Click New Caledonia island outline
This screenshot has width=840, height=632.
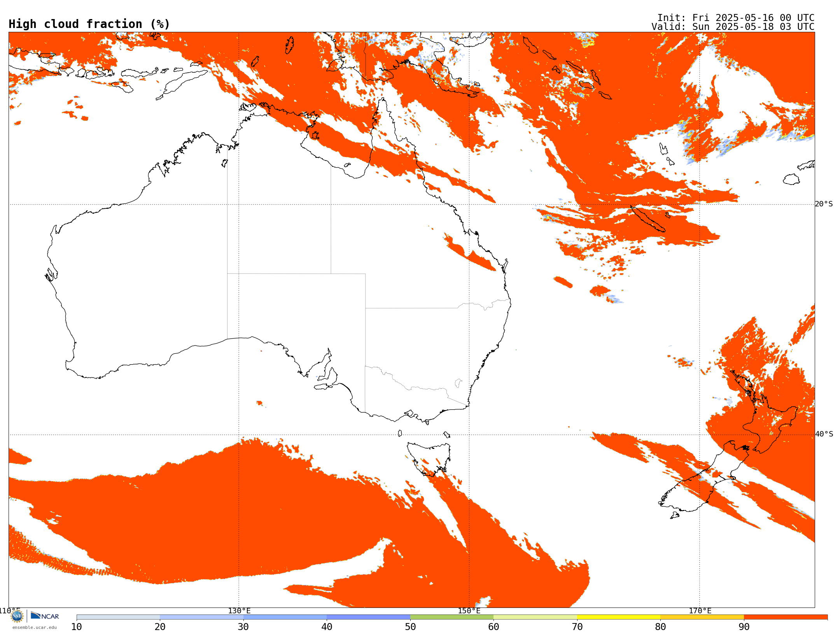[x=647, y=219]
